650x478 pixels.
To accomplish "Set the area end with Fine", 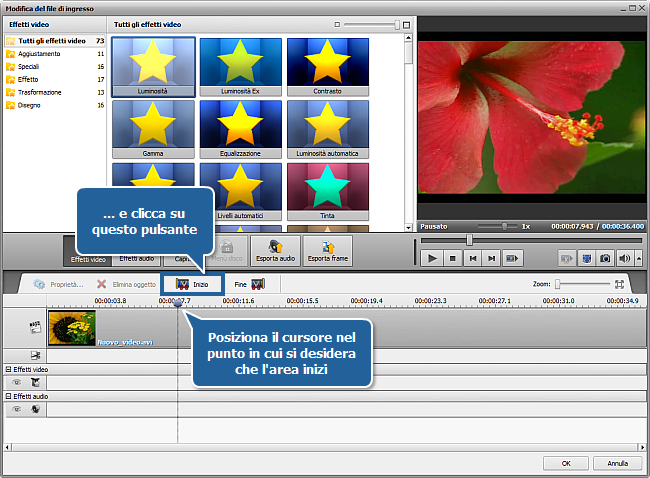I will (x=248, y=284).
